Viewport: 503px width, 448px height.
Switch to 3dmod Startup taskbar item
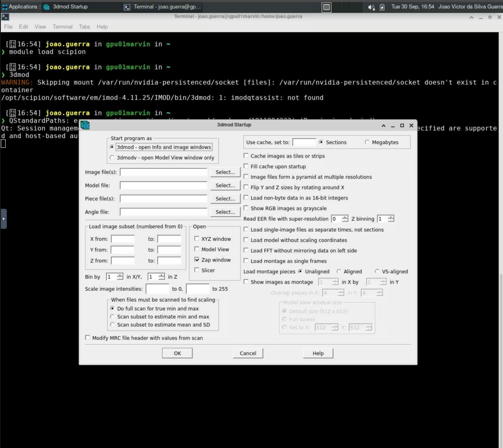pos(66,7)
